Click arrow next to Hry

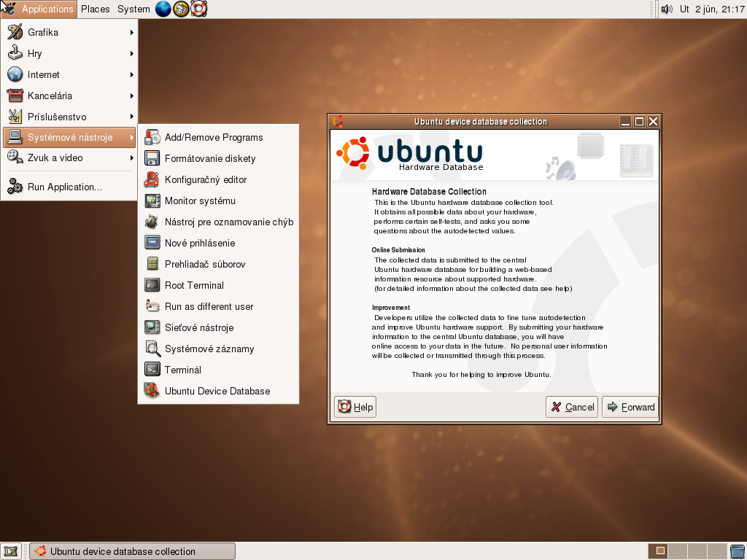point(131,53)
